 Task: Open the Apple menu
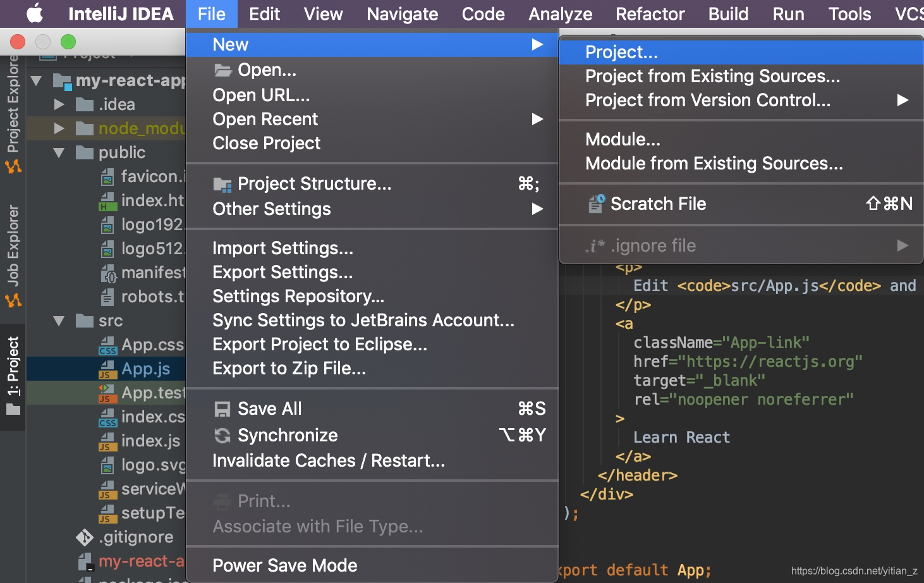[x=35, y=13]
